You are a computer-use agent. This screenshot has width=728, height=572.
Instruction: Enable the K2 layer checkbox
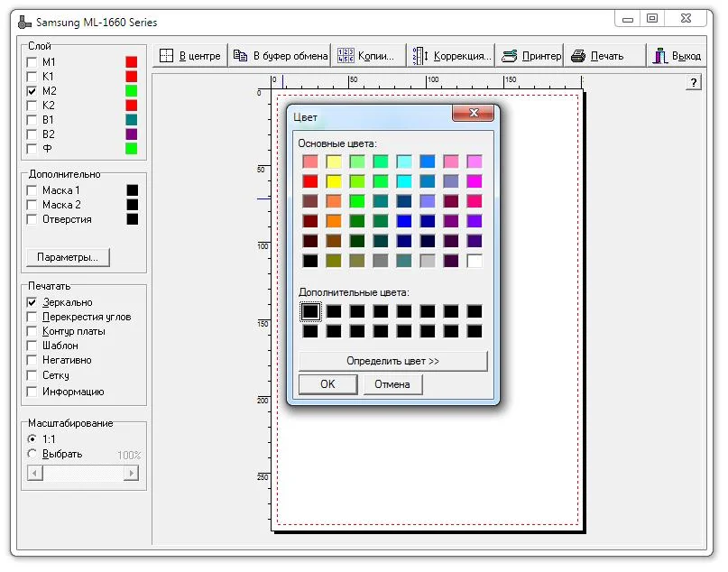tap(32, 106)
